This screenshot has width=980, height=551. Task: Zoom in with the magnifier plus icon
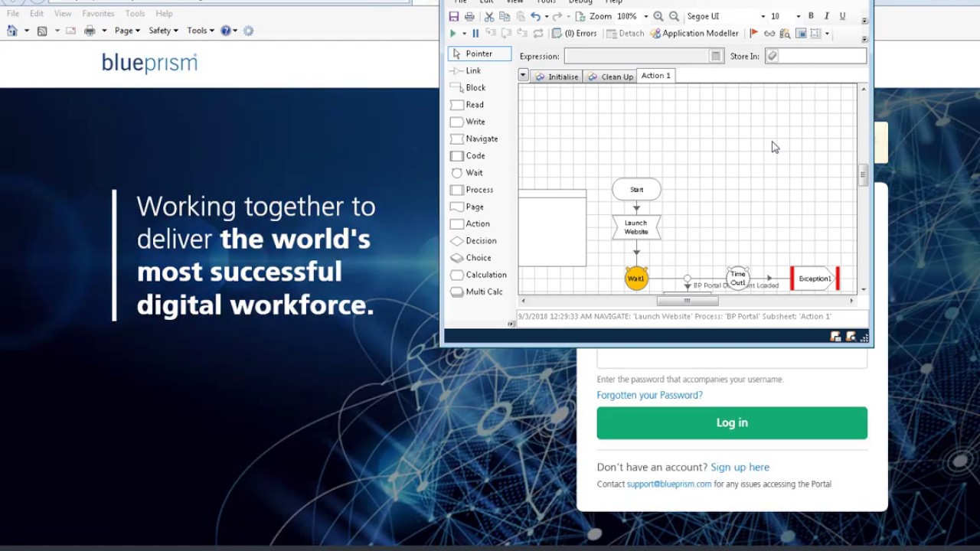point(658,16)
